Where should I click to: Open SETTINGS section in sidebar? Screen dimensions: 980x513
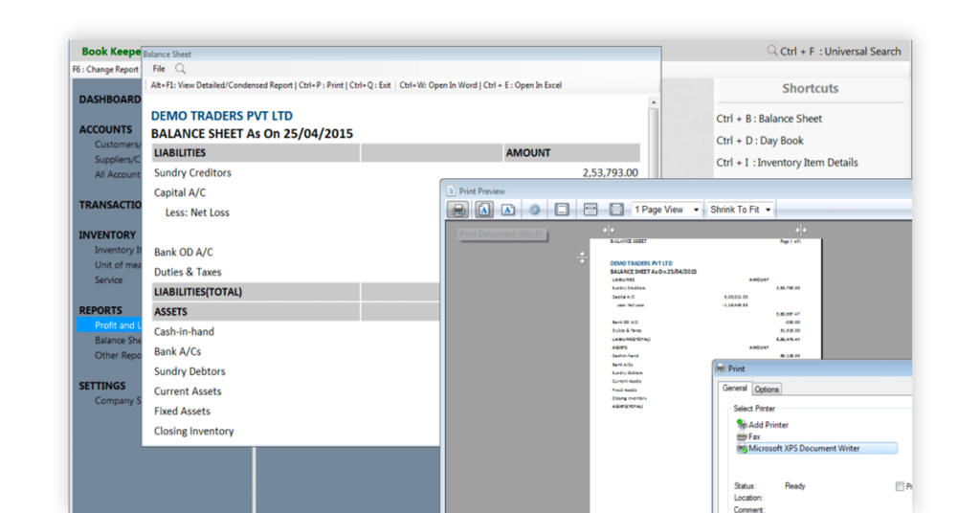[x=101, y=386]
